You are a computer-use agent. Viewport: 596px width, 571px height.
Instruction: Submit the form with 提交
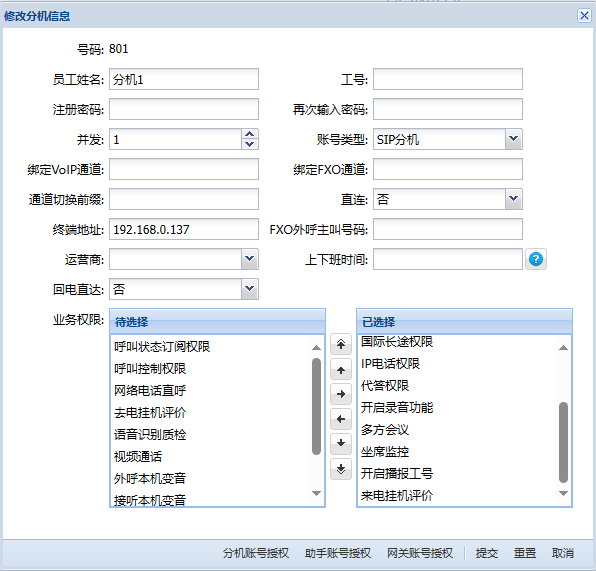click(487, 553)
